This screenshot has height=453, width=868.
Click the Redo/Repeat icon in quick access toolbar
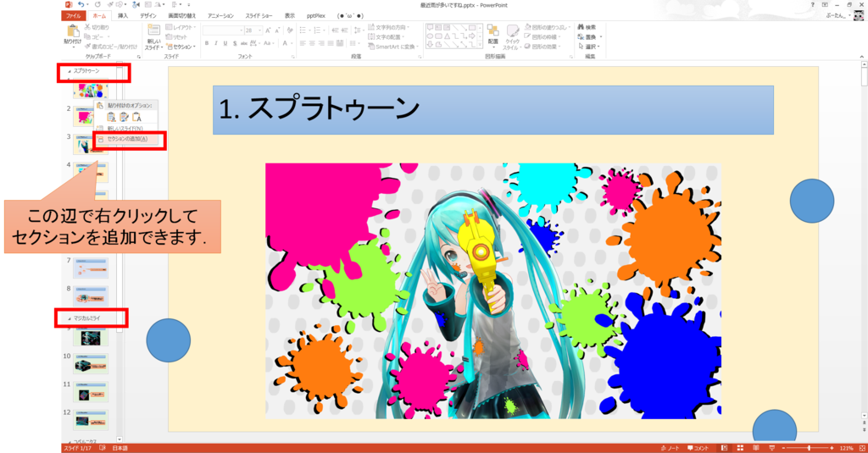97,4
